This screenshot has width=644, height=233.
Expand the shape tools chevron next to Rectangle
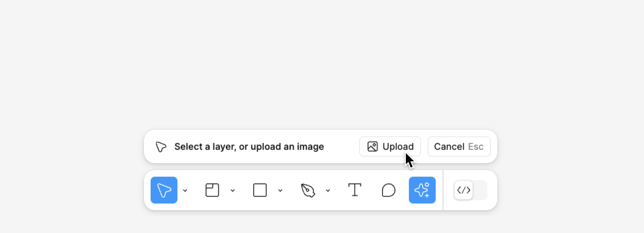280,190
